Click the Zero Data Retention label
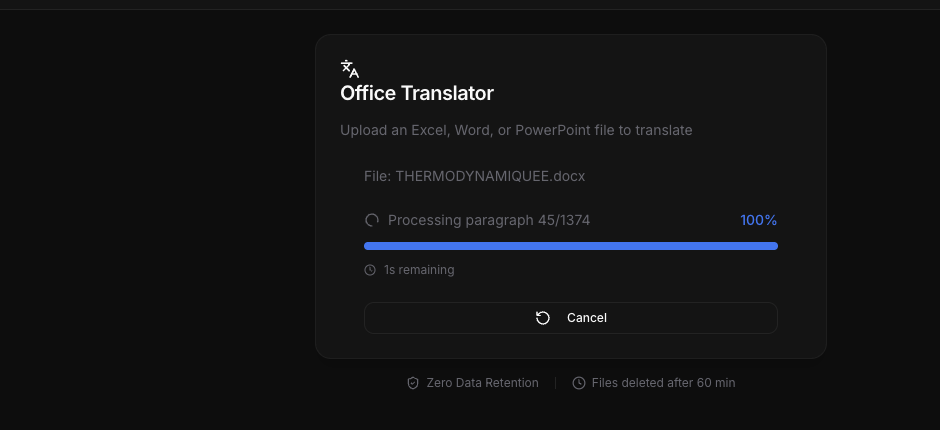This screenshot has width=940, height=430. click(482, 383)
